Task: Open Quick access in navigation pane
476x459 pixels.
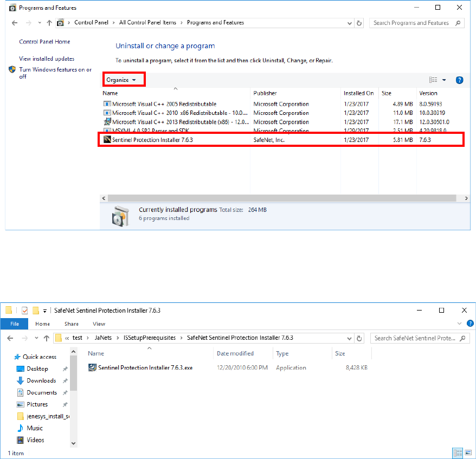Action: coord(40,357)
